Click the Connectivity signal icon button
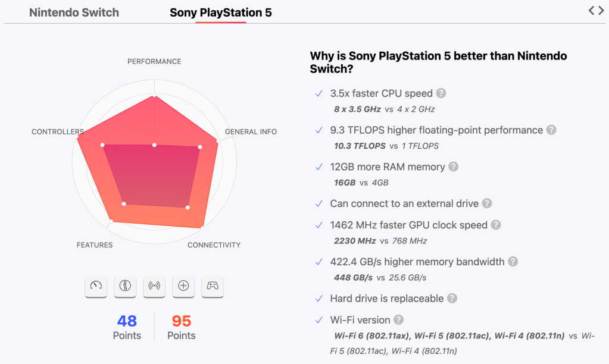 tap(154, 286)
